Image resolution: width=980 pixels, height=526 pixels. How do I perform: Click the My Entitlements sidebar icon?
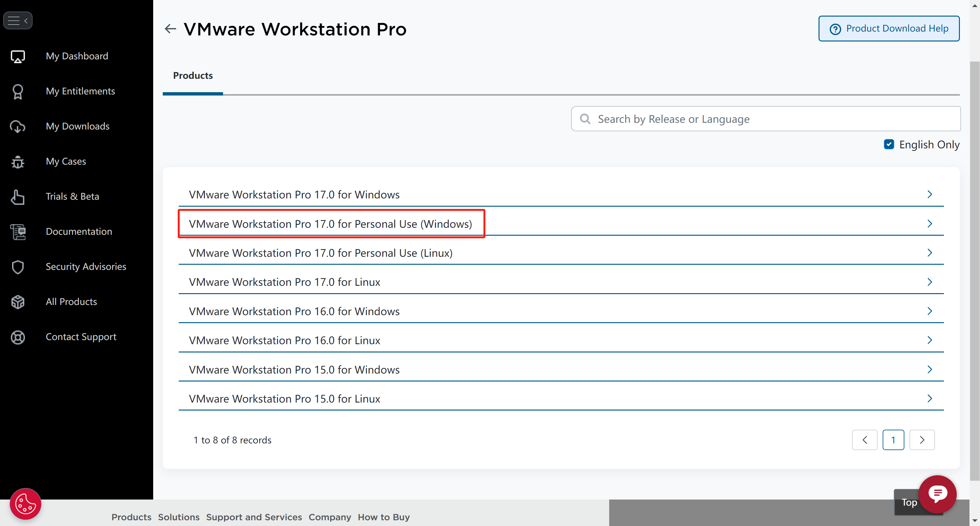point(18,91)
